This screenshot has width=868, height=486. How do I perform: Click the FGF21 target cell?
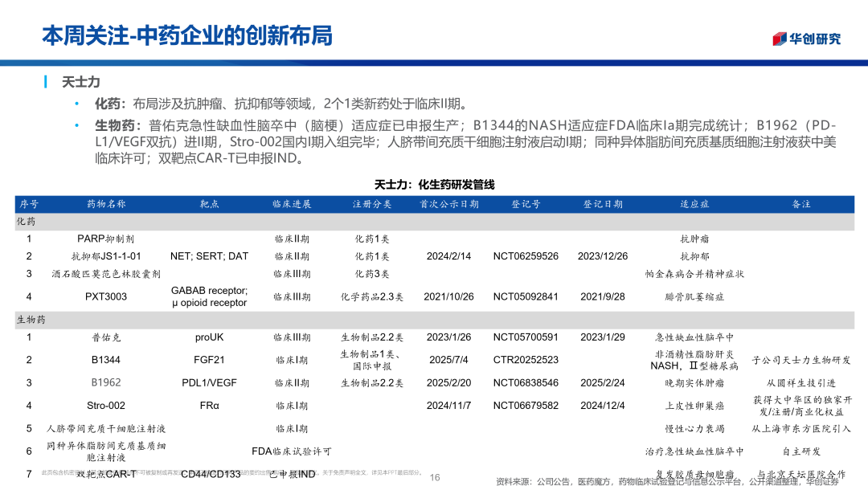click(x=209, y=360)
